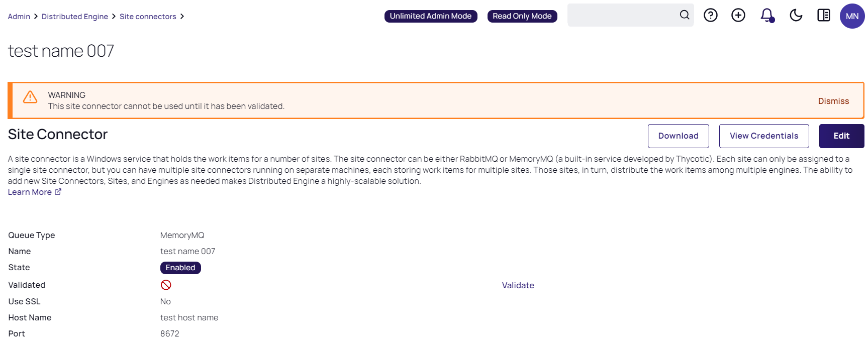Image resolution: width=868 pixels, height=347 pixels.
Task: Open the notifications bell
Action: (x=766, y=16)
